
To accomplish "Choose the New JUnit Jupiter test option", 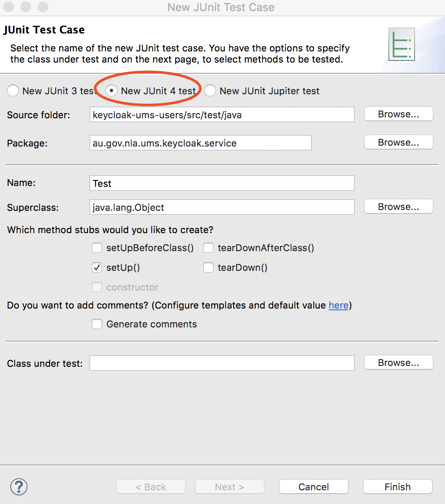I will click(x=210, y=90).
